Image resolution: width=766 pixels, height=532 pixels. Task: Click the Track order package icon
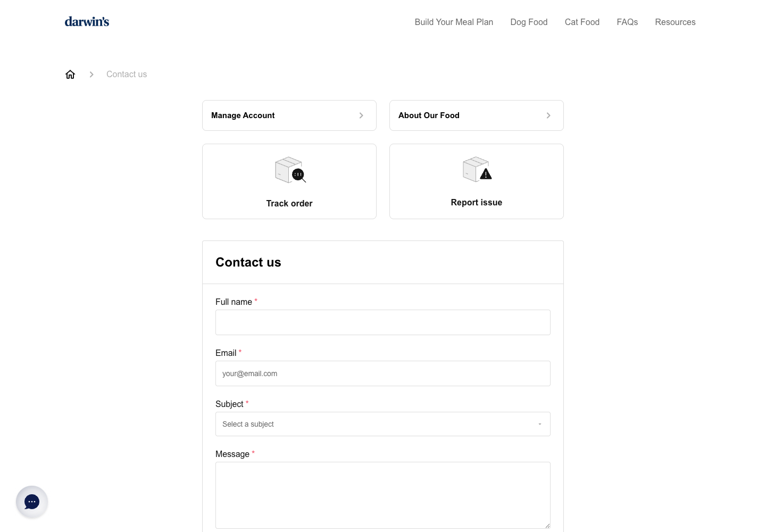coord(290,170)
